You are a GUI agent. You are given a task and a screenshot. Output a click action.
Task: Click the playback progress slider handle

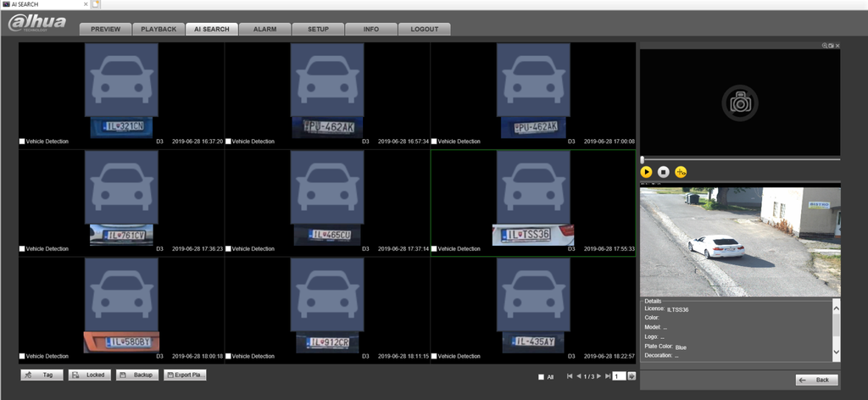tap(643, 159)
